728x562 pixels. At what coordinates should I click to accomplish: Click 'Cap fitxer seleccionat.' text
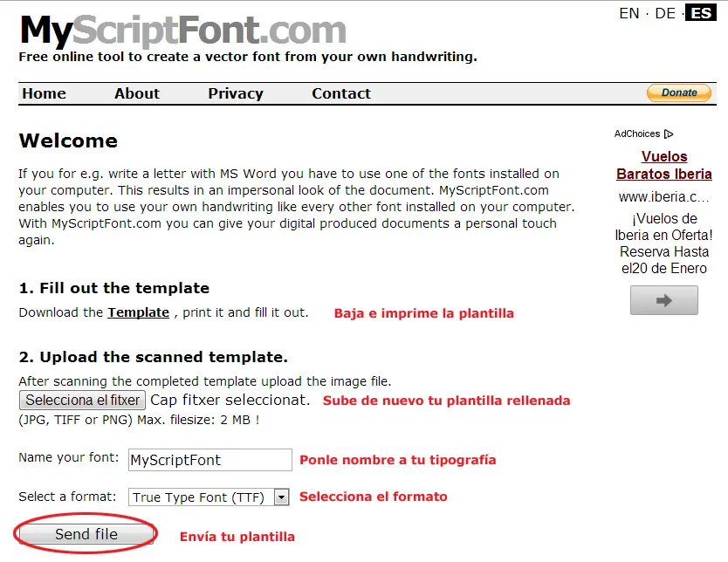pos(230,400)
